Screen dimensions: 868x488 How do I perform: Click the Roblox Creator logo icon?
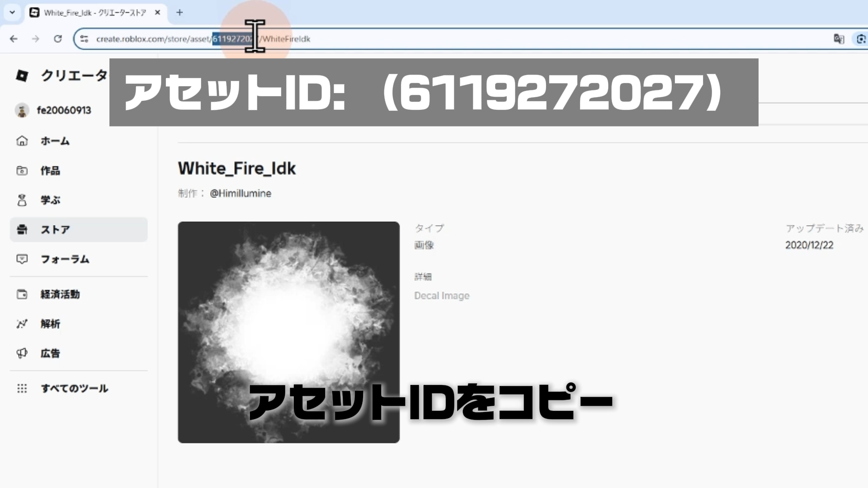22,75
